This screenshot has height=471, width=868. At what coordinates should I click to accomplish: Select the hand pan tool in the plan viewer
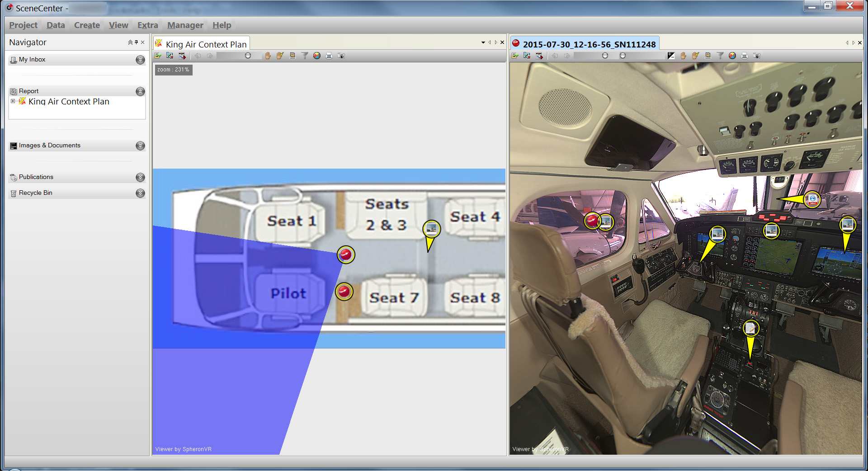click(x=268, y=56)
